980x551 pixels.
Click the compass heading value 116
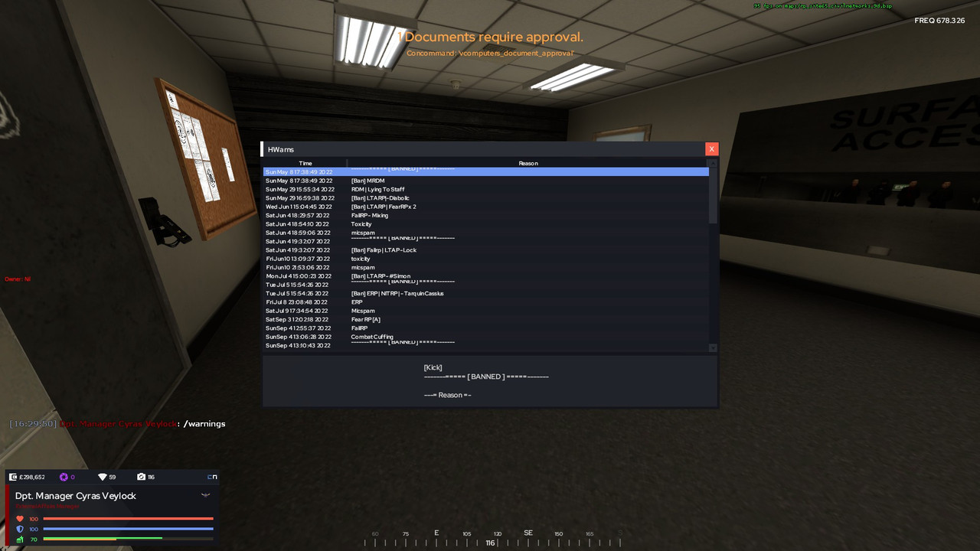coord(490,543)
